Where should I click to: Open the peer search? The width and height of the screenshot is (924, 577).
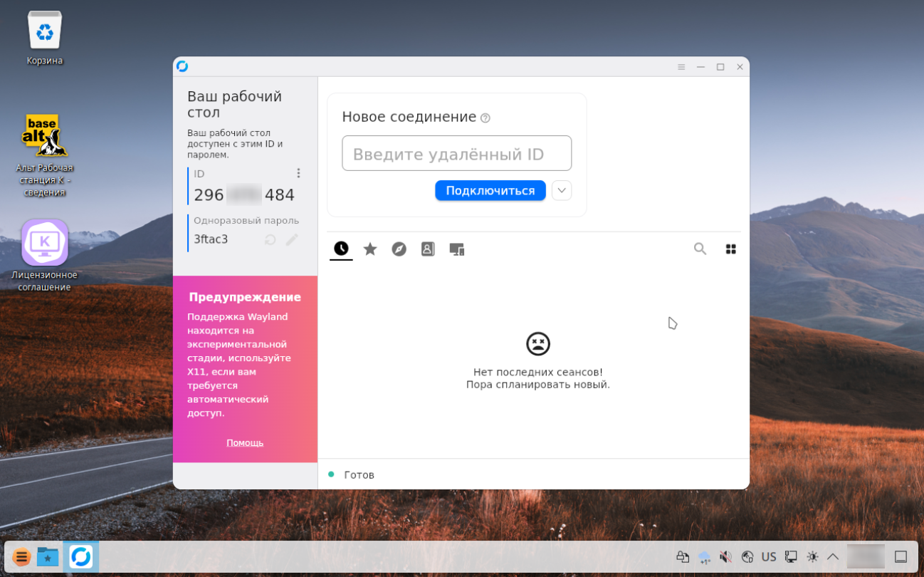[700, 249]
